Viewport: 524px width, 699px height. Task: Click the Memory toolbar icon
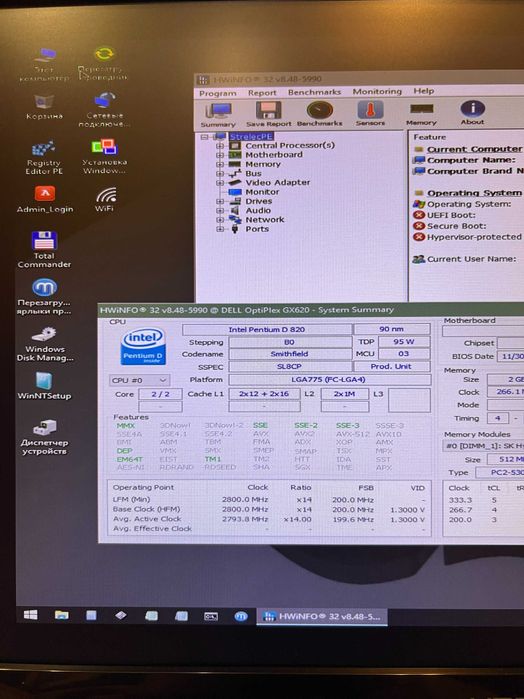tap(421, 114)
